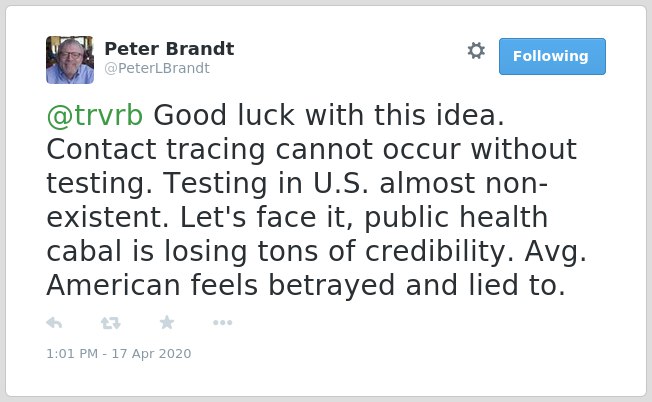Click the tweet body text to expand it

tap(316, 200)
